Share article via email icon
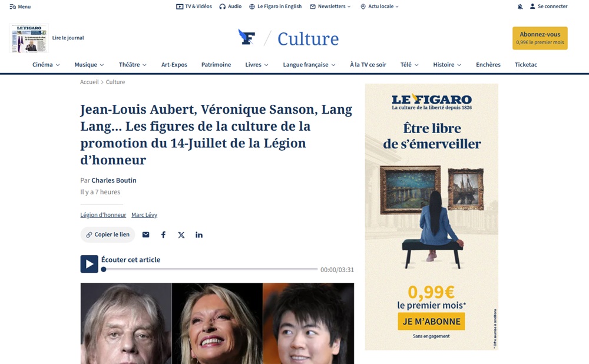 [x=145, y=235]
